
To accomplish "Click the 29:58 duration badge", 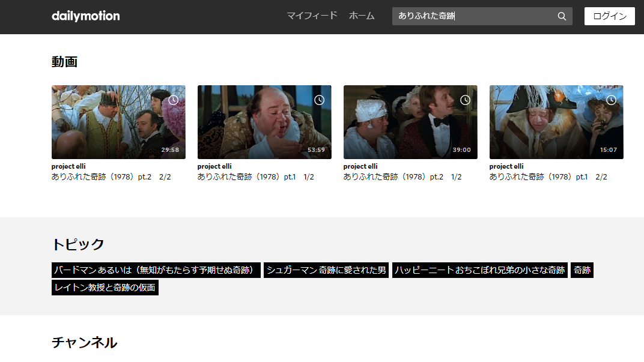I will click(170, 150).
